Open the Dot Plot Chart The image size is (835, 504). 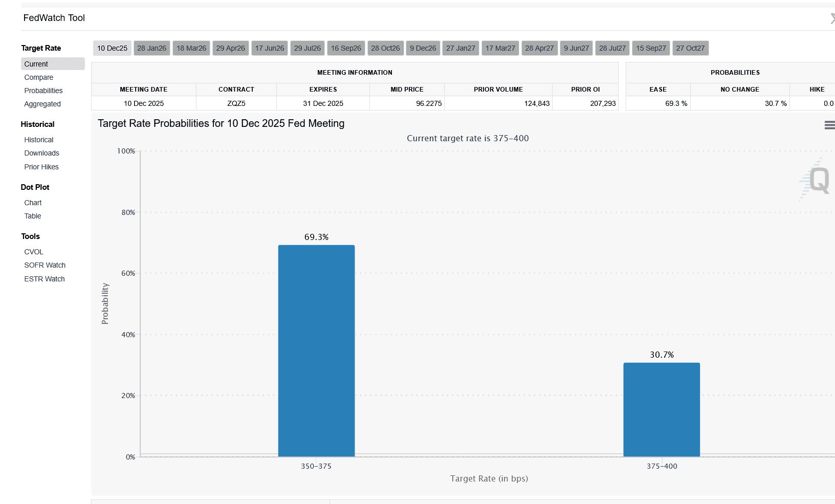33,203
